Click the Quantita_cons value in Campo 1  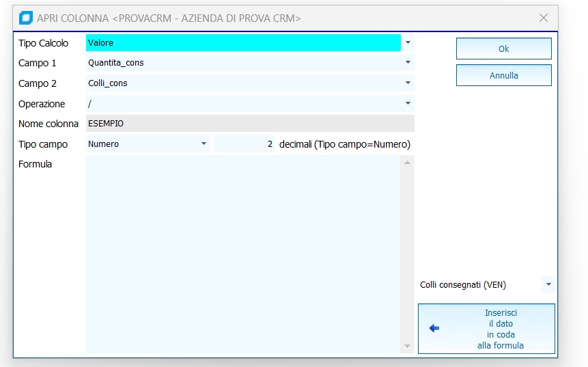[116, 63]
